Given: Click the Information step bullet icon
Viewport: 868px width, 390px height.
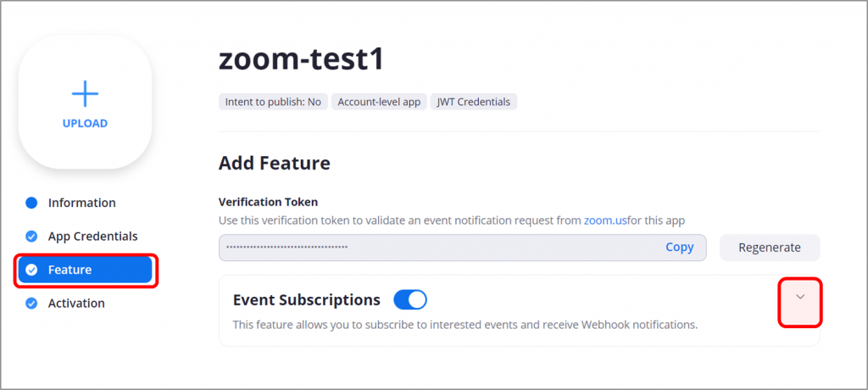Looking at the screenshot, I should point(32,203).
